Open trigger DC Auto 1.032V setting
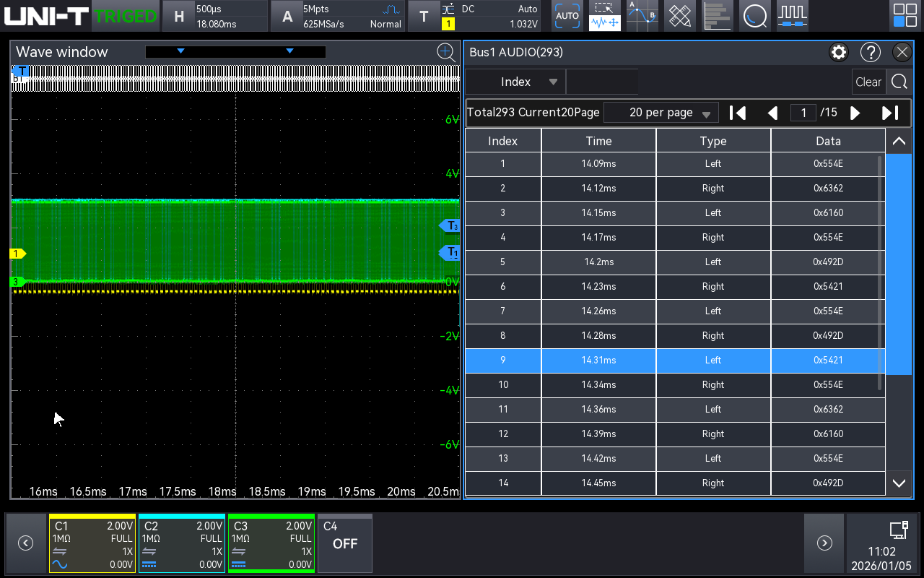Image resolution: width=924 pixels, height=578 pixels. pos(489,16)
